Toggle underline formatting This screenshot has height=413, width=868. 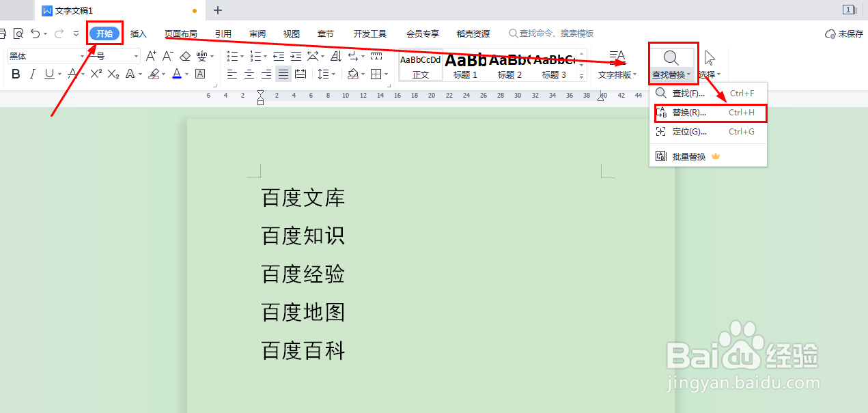tap(48, 74)
